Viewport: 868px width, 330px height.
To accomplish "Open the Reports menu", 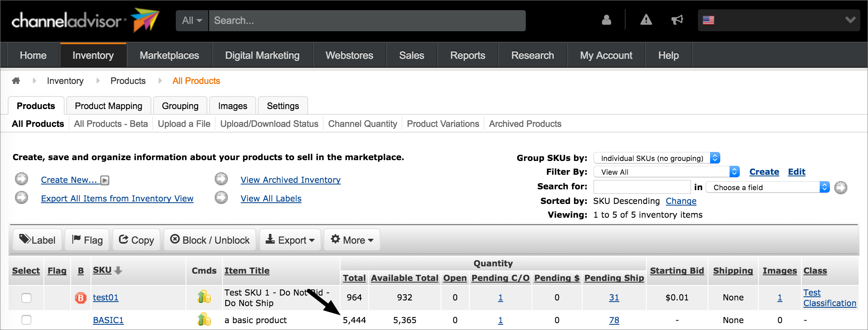I will click(468, 56).
